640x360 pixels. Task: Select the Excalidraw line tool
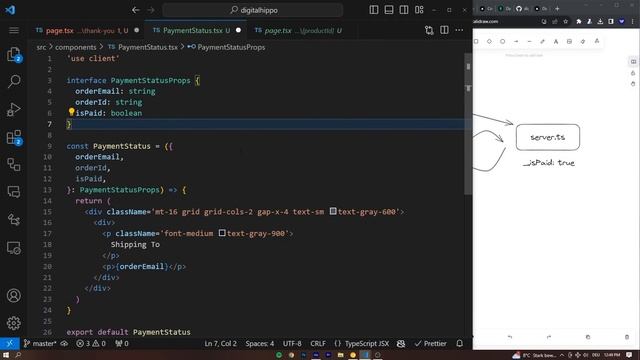pyautogui.click(x=529, y=41)
